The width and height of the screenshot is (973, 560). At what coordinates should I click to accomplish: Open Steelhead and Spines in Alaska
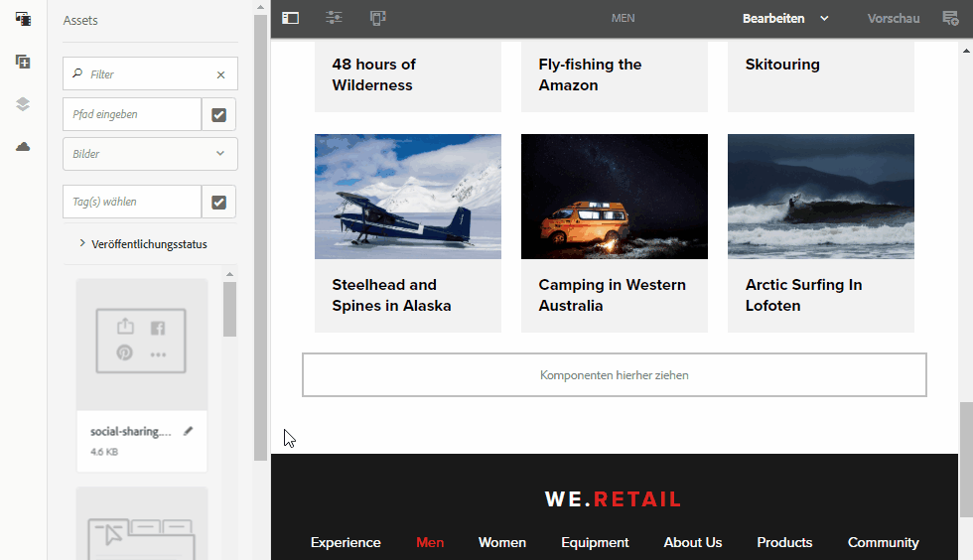(391, 295)
